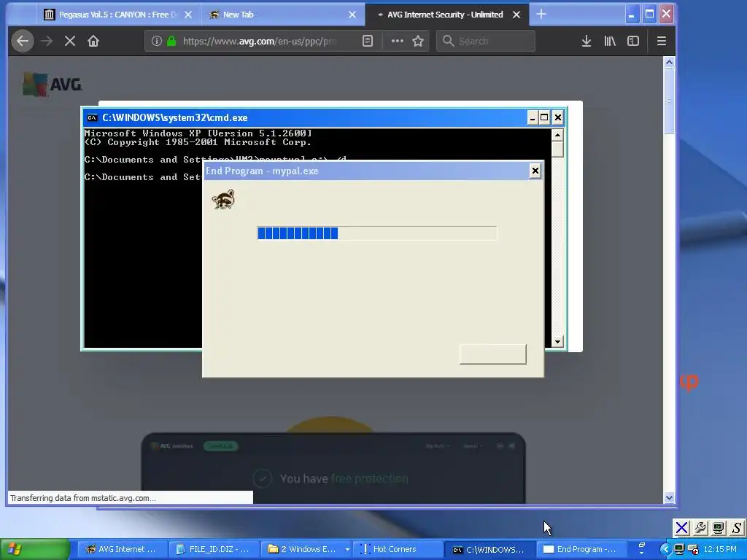Show hidden tray icons chevron
This screenshot has width=747, height=560.
[x=665, y=550]
